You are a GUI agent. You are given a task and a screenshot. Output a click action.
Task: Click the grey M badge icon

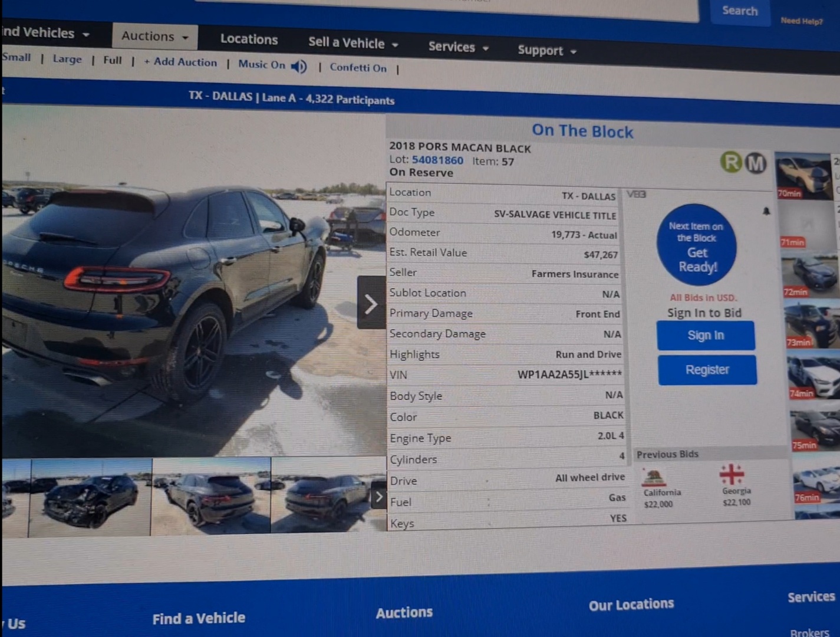(x=756, y=163)
